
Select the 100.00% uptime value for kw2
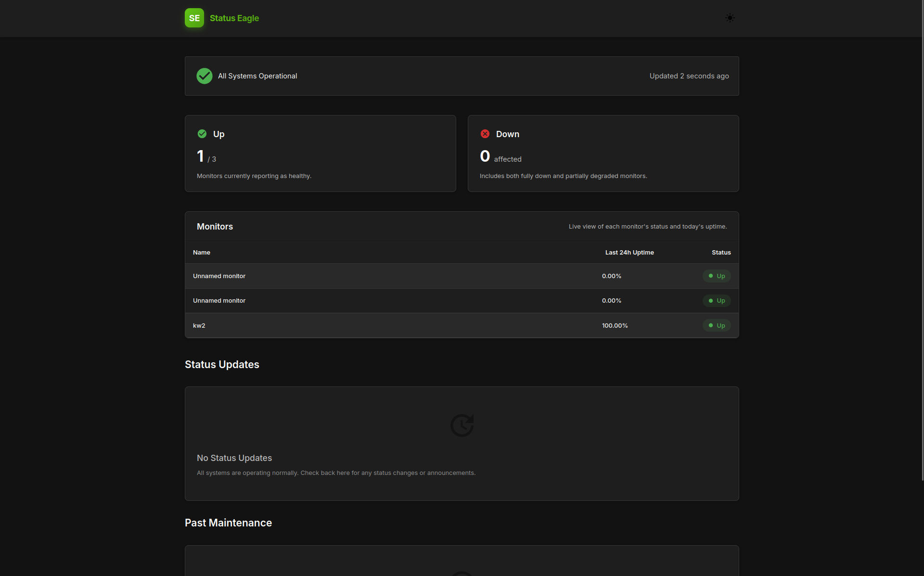coord(615,325)
